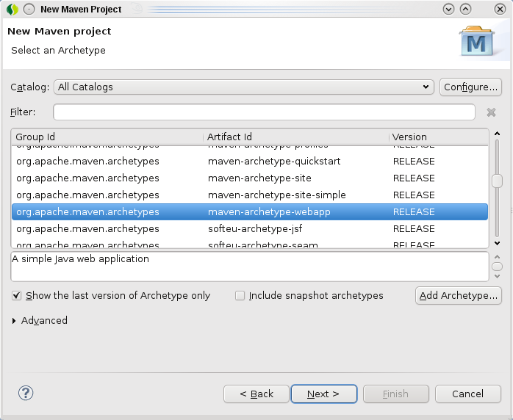Clear the filter with the X icon
Image resolution: width=513 pixels, height=420 pixels.
[x=491, y=112]
